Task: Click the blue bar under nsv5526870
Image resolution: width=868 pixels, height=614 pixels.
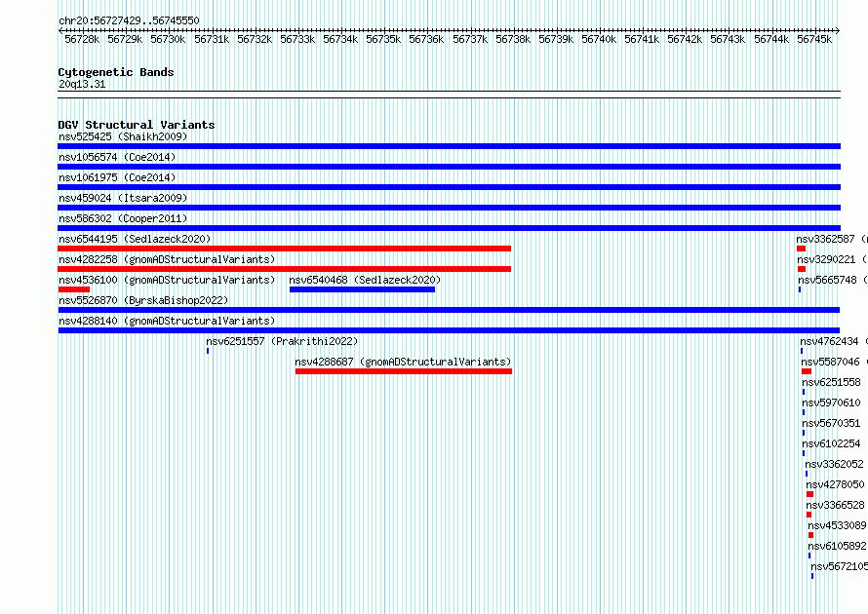Action: 449,310
